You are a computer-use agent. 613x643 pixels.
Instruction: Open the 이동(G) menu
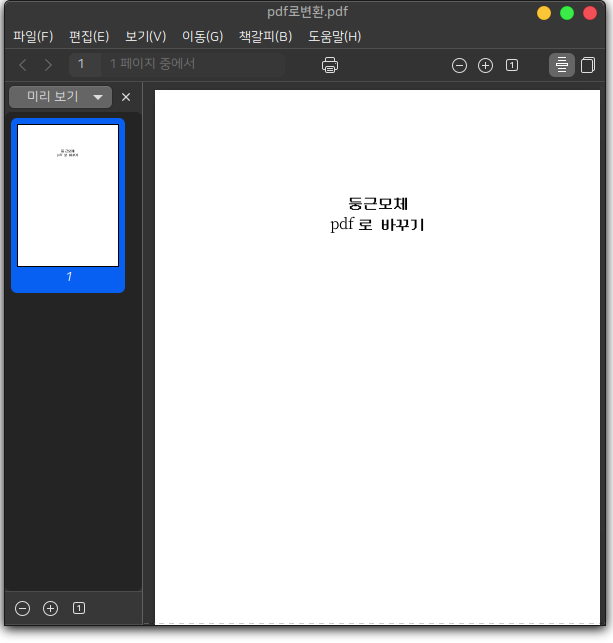tap(202, 37)
